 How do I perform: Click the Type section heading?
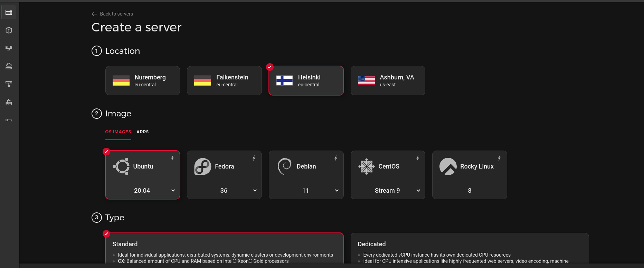coord(115,218)
